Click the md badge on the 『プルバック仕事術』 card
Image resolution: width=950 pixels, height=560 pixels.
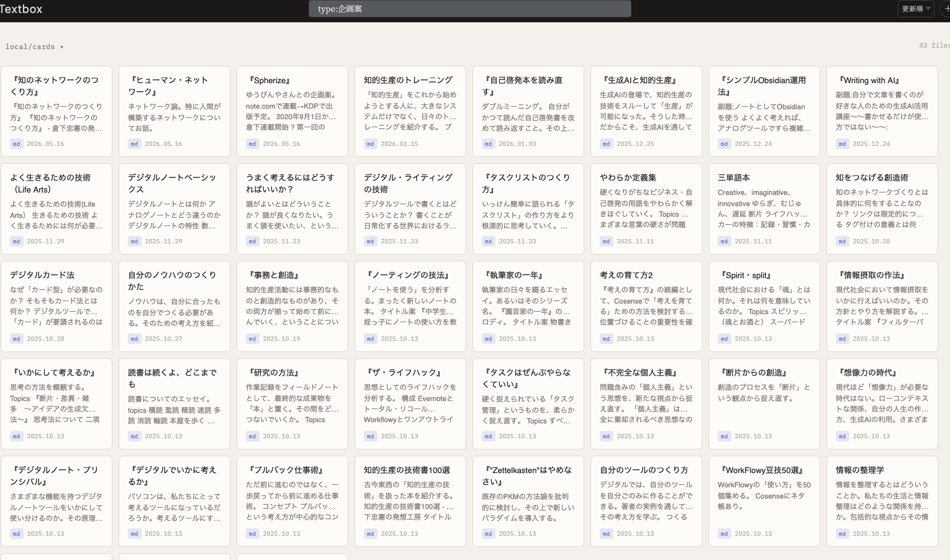(x=252, y=534)
